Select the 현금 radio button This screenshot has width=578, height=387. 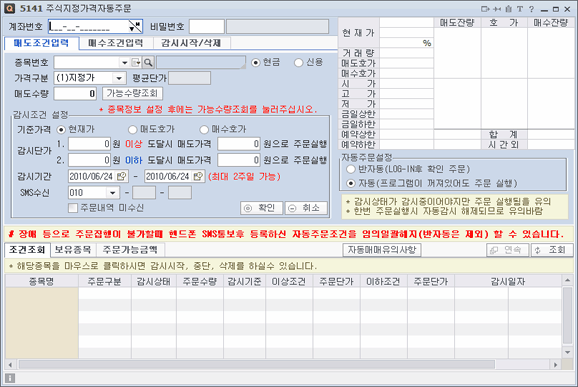pyautogui.click(x=255, y=63)
